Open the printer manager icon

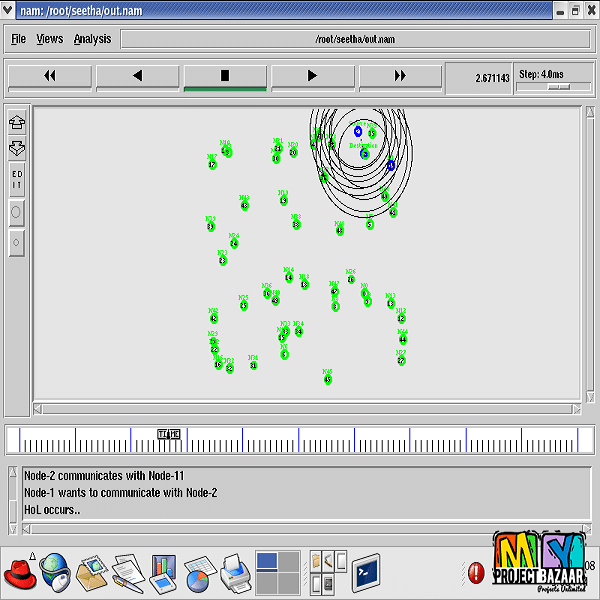[x=234, y=573]
